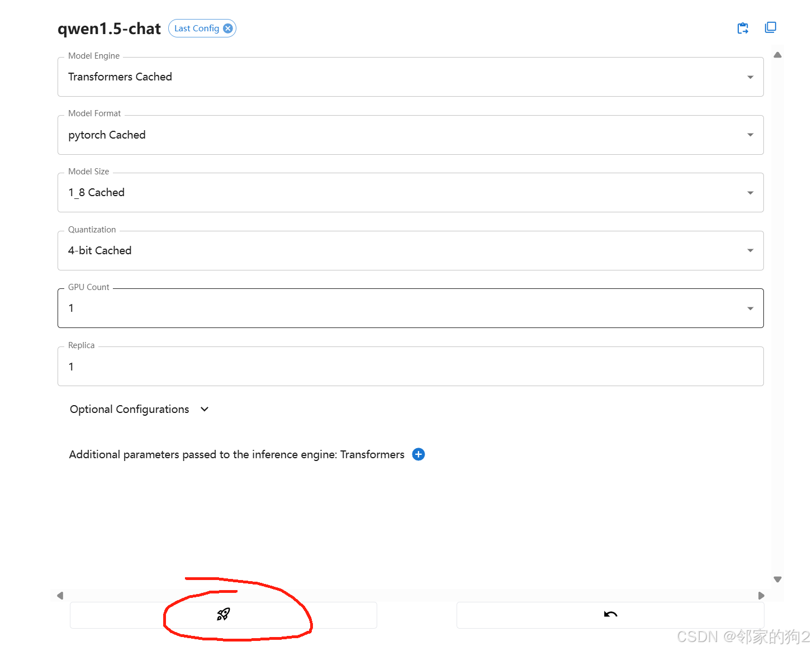The height and width of the screenshot is (651, 812).
Task: Open the Model Format dropdown
Action: click(x=411, y=135)
